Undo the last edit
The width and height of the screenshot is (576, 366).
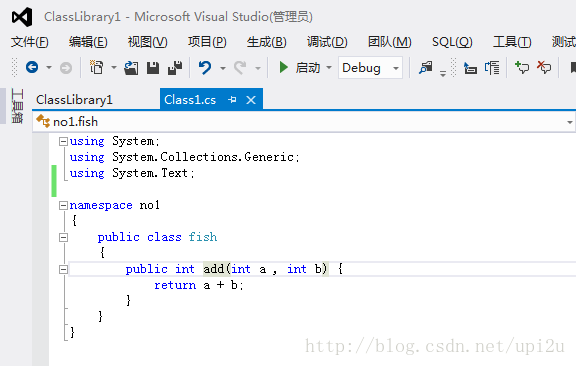(x=205, y=68)
